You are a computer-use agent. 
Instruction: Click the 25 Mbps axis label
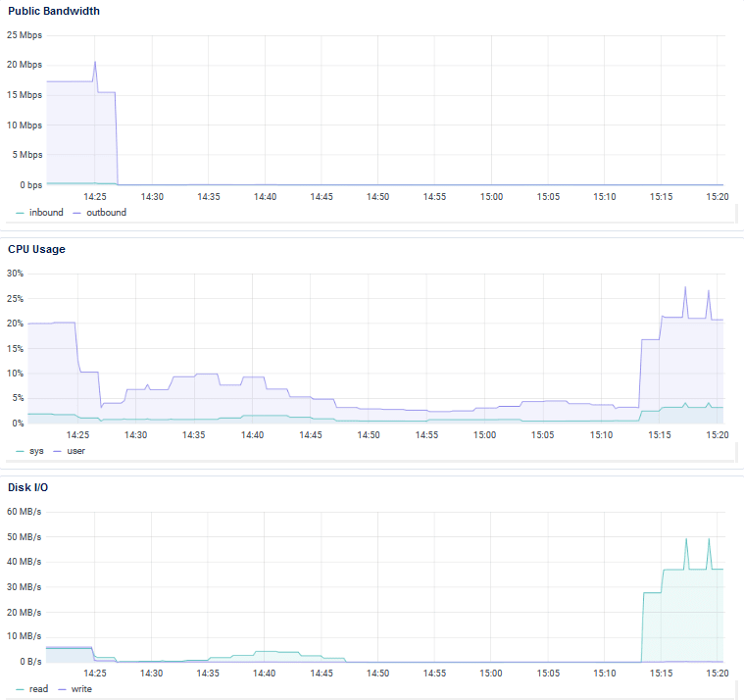25,35
